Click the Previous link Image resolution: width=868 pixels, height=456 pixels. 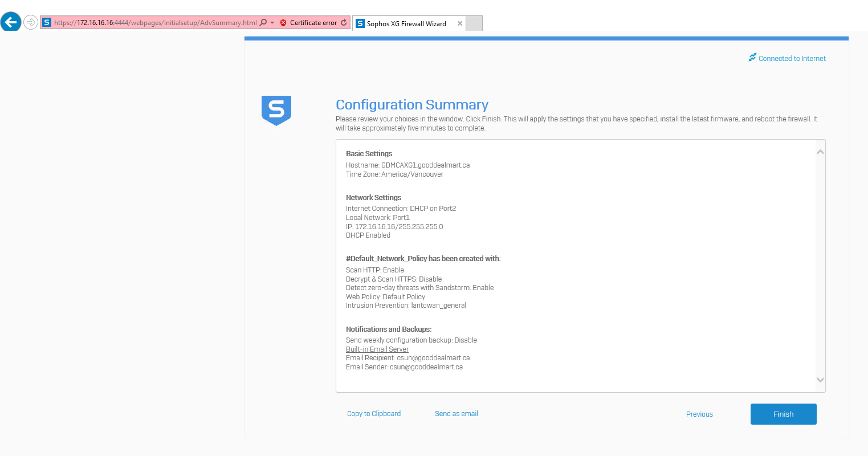click(x=699, y=414)
